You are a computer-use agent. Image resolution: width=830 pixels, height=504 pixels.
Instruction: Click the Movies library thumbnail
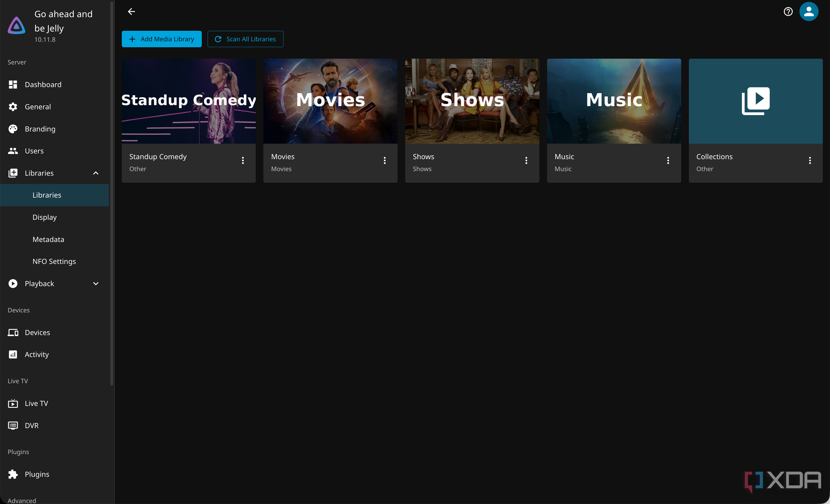coord(330,101)
